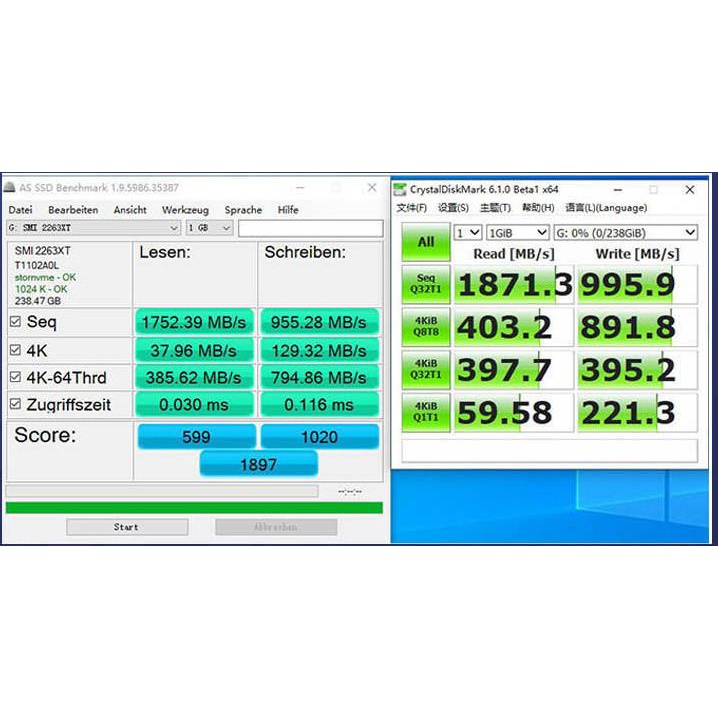Click the CrystalDiskMark title bar app icon
This screenshot has width=718, height=718.
pyautogui.click(x=401, y=189)
